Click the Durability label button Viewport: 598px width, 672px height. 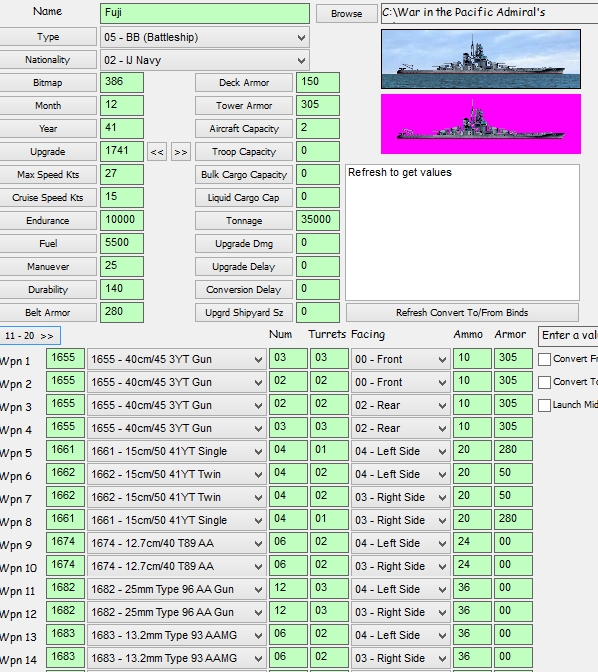[48, 290]
